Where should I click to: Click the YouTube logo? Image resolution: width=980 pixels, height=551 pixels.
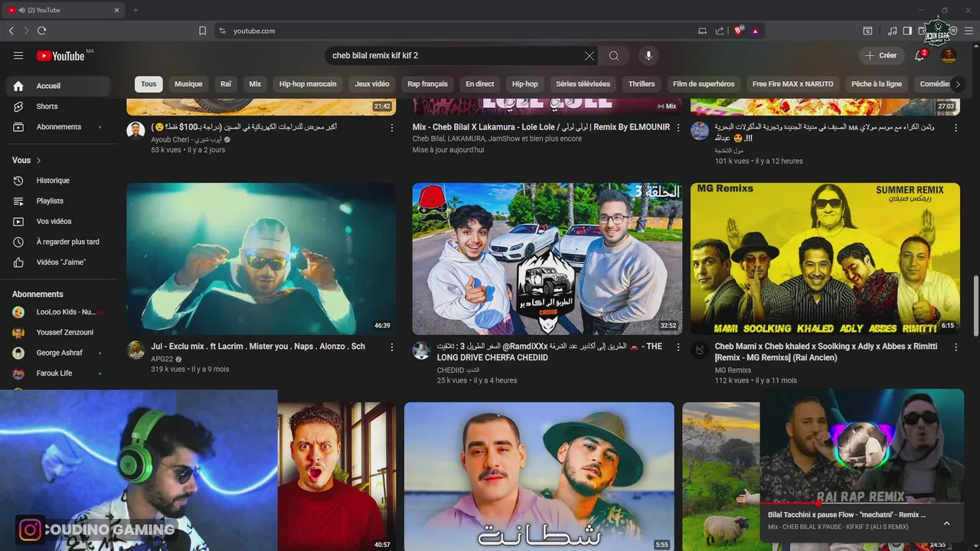[x=60, y=56]
